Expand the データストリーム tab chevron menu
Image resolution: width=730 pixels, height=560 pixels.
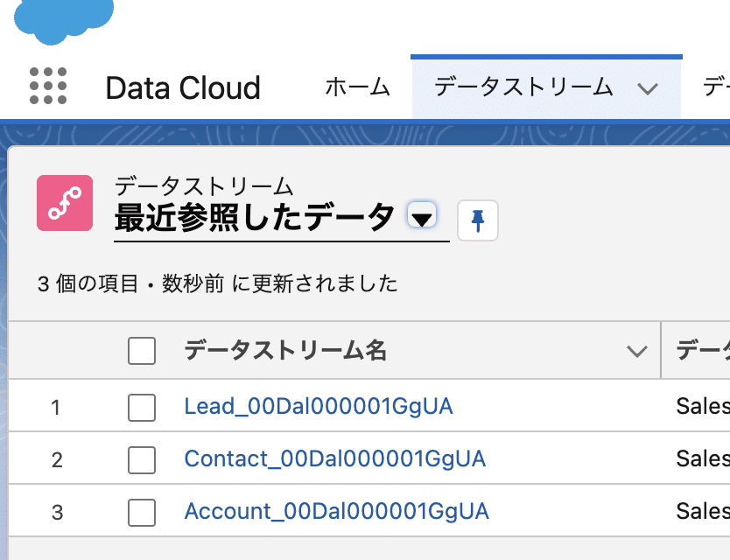pyautogui.click(x=647, y=88)
